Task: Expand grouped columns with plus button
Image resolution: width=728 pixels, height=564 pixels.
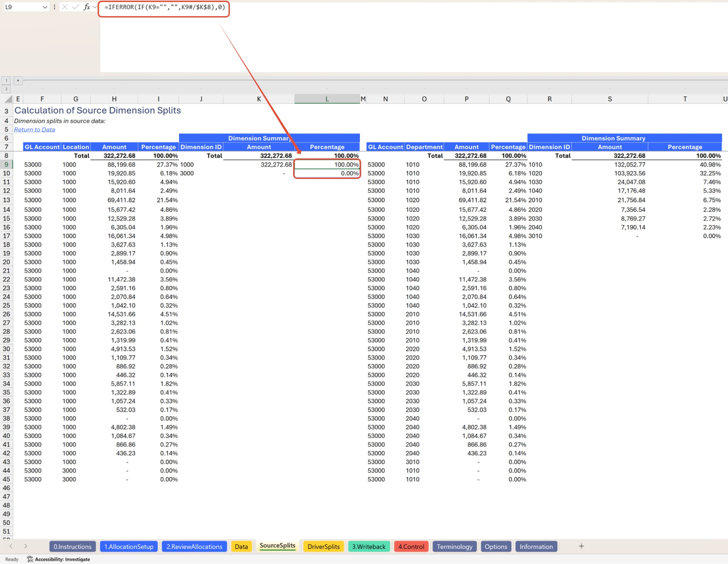Action: coord(18,80)
